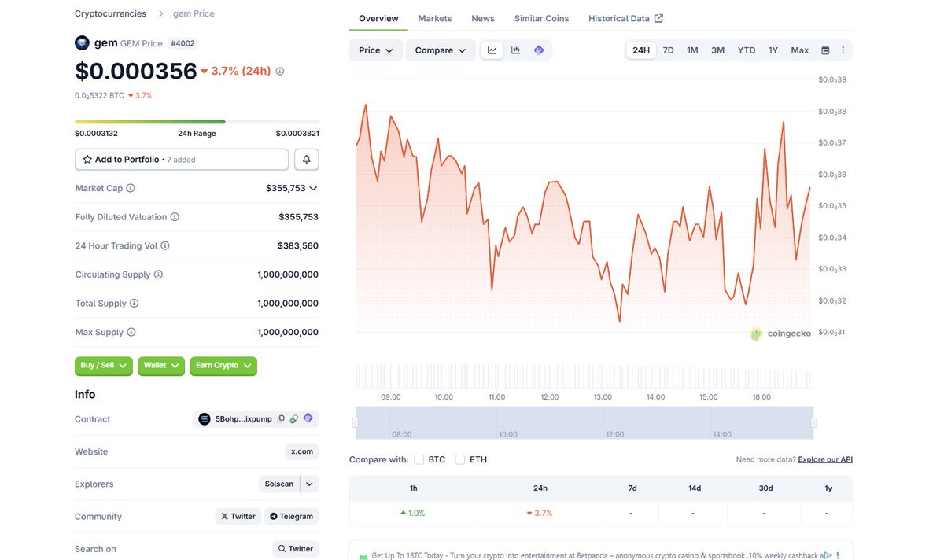Viewport: 944px width, 560px height.
Task: Click info icon beside Market Cap
Action: coord(131,188)
